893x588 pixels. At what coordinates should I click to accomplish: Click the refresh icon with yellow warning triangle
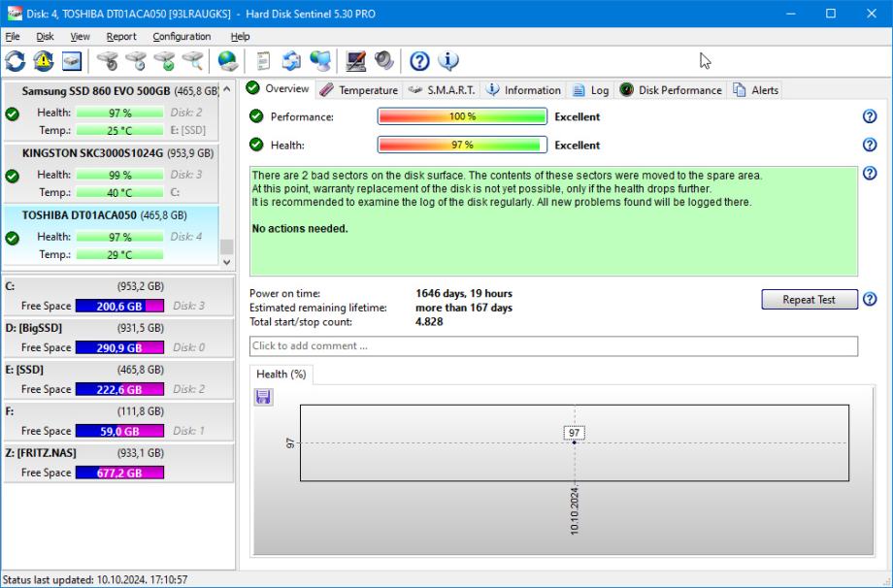(44, 61)
